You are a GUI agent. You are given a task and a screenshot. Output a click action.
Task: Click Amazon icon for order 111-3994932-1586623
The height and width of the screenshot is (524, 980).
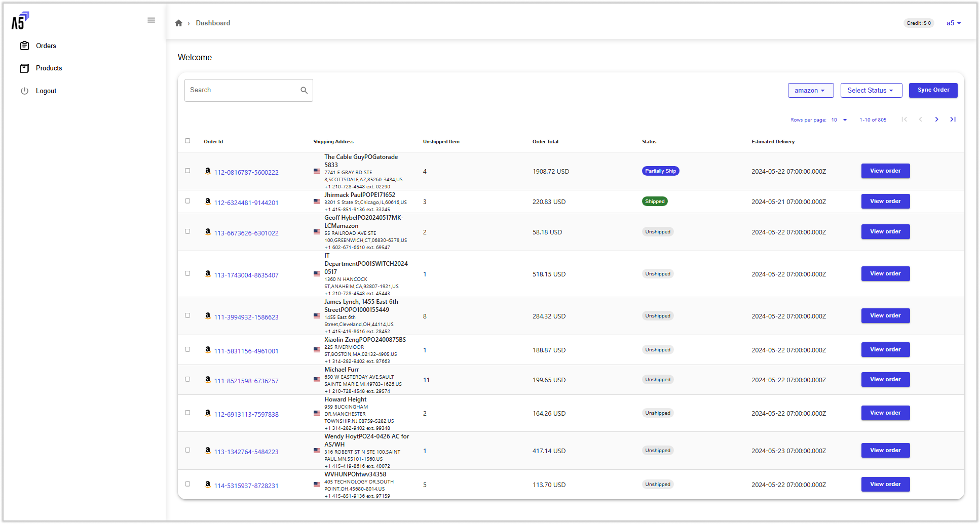point(208,316)
